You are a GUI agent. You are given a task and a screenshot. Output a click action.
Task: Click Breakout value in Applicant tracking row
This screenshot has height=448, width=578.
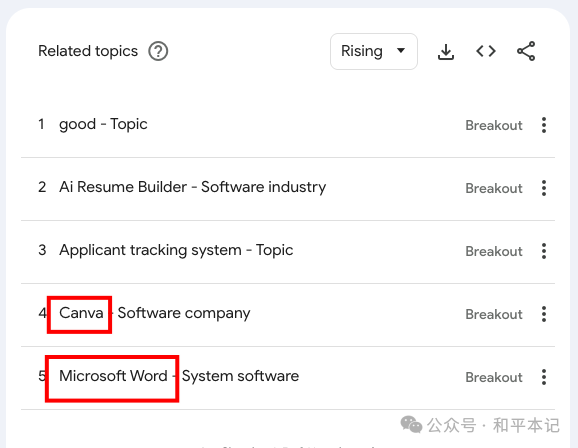coord(494,251)
